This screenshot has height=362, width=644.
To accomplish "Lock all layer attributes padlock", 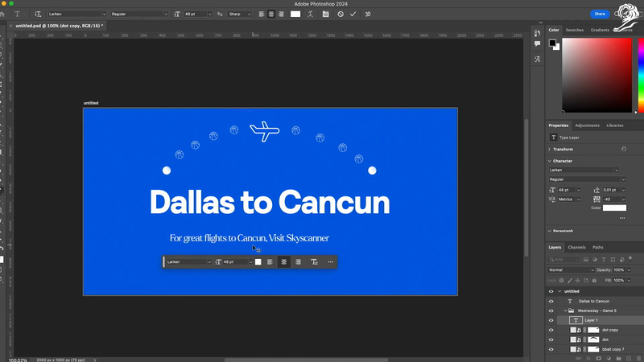I will click(x=594, y=280).
